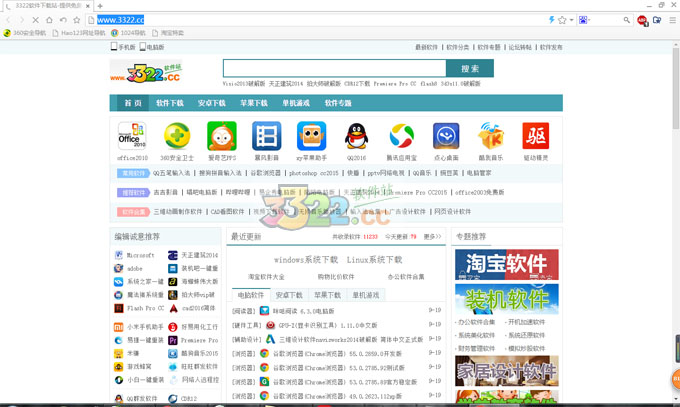The image size is (680, 407).
Task: Expand the 更多>> link in 最近更新
Action: [x=432, y=236]
